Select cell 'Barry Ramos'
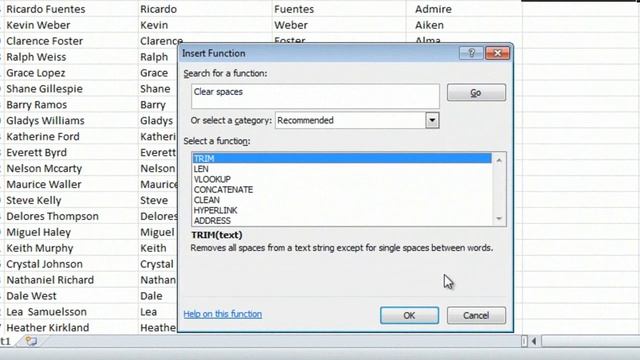Image resolution: width=640 pixels, height=360 pixels. coord(71,104)
